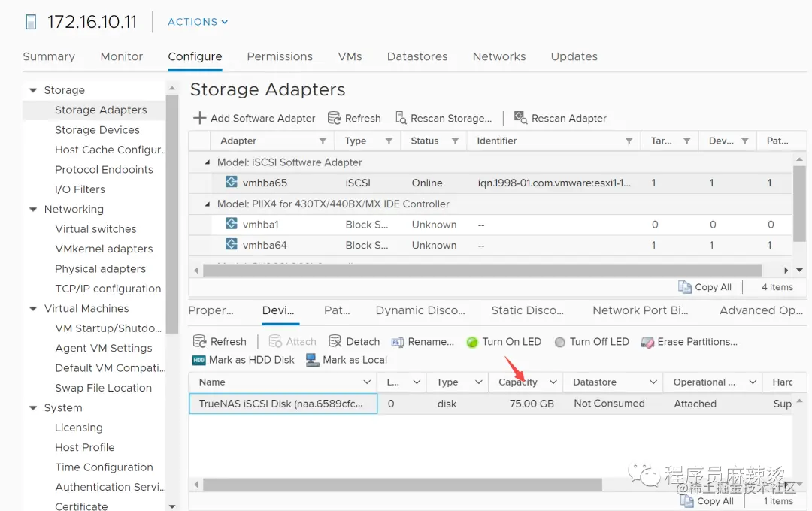812x511 pixels.
Task: Open the Static Discovery sub-tab
Action: 528,310
